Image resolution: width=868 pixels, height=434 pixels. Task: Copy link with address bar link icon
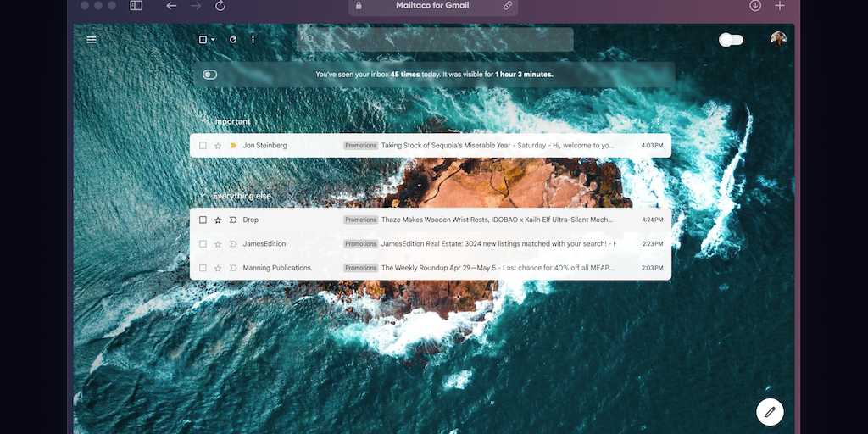tap(508, 6)
